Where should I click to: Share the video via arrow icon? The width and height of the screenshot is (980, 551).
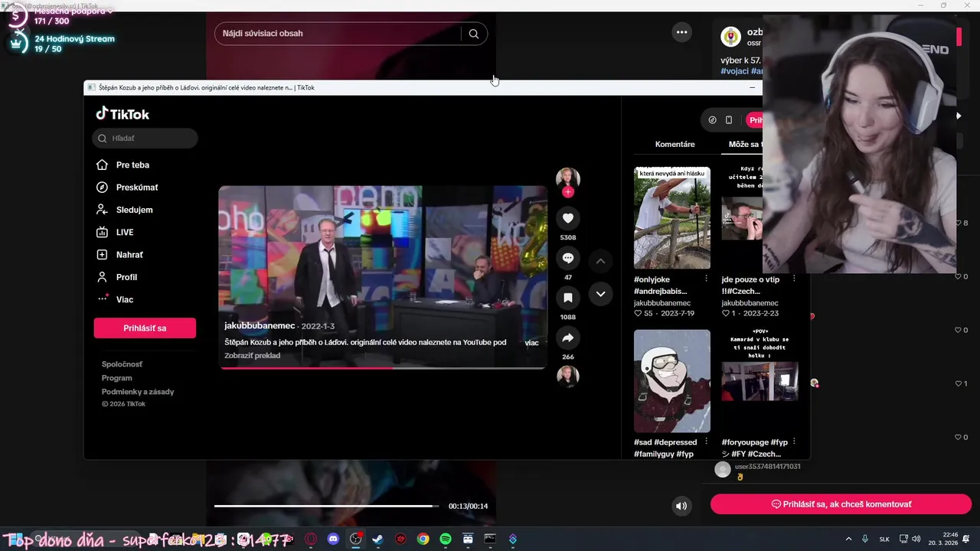click(x=568, y=337)
